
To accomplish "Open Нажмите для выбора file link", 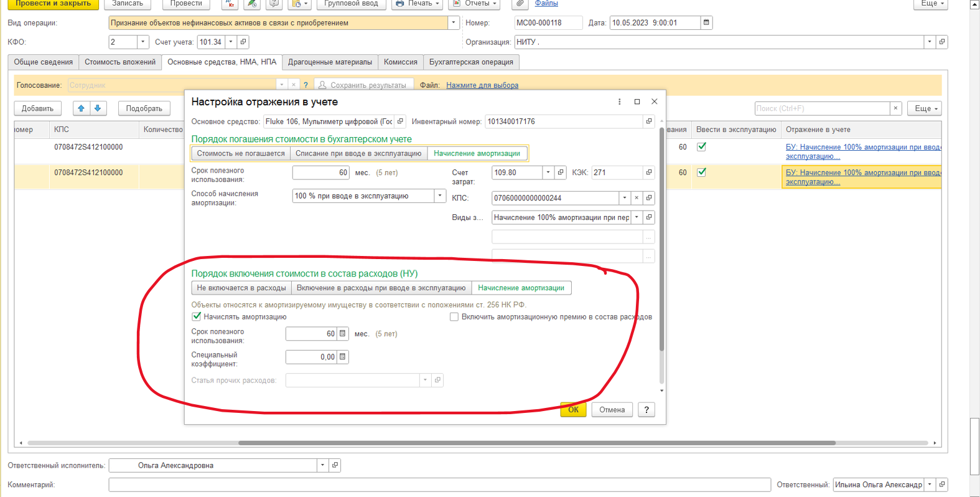I will click(x=482, y=85).
